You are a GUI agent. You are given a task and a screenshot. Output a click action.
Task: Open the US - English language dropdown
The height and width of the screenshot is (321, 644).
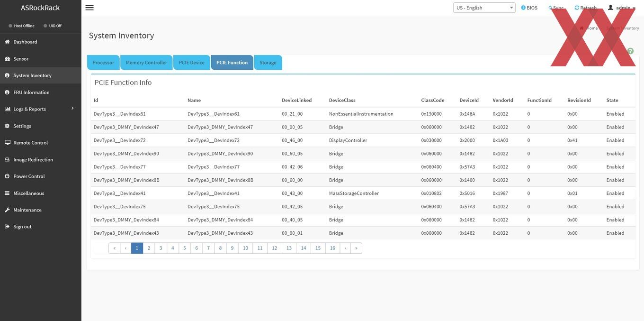[x=484, y=8]
